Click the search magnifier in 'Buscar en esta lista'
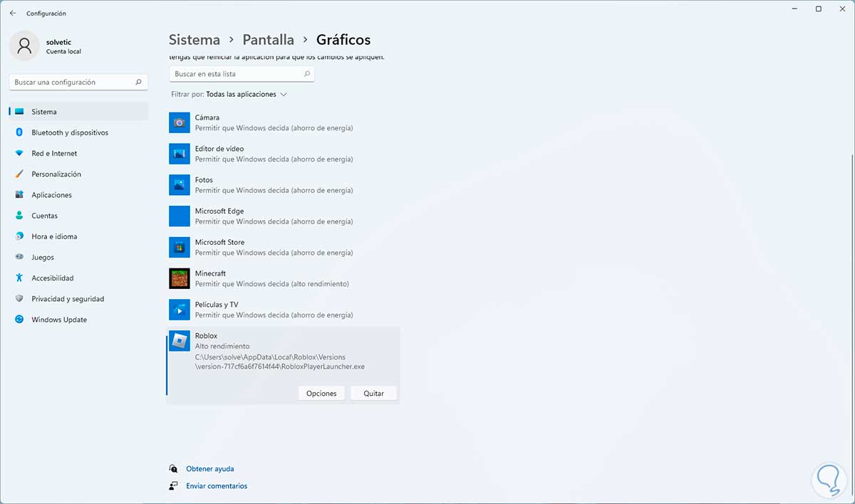 pyautogui.click(x=307, y=74)
